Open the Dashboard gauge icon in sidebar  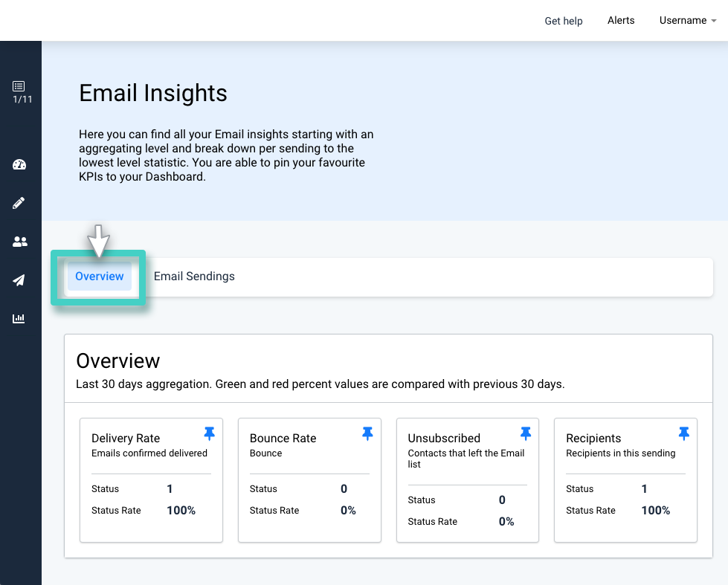[x=19, y=164]
